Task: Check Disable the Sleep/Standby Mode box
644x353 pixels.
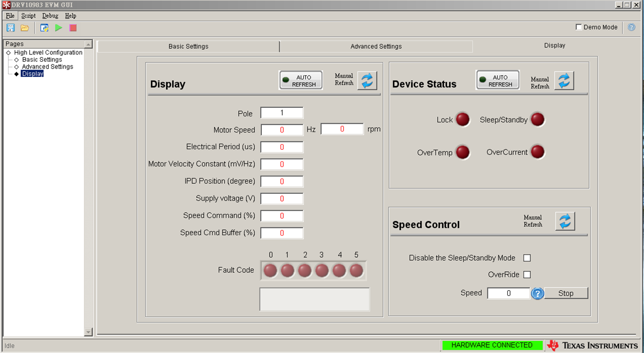Action: coord(527,258)
